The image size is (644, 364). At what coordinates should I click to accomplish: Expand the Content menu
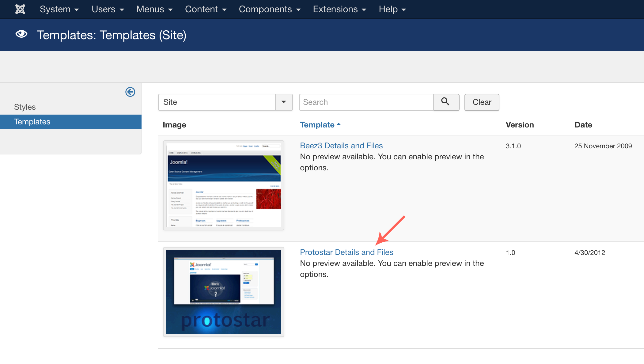click(206, 9)
